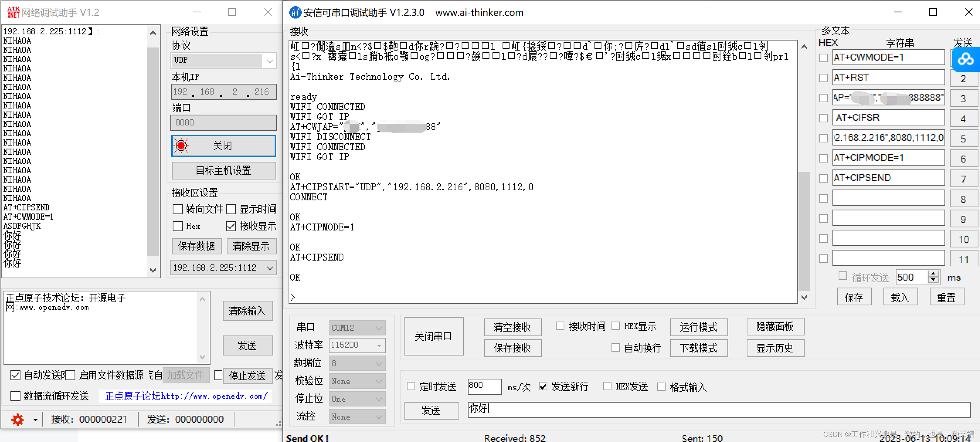Viewport: 980px width, 442px height.
Task: Open the small arrow beside gear icon
Action: (36, 420)
